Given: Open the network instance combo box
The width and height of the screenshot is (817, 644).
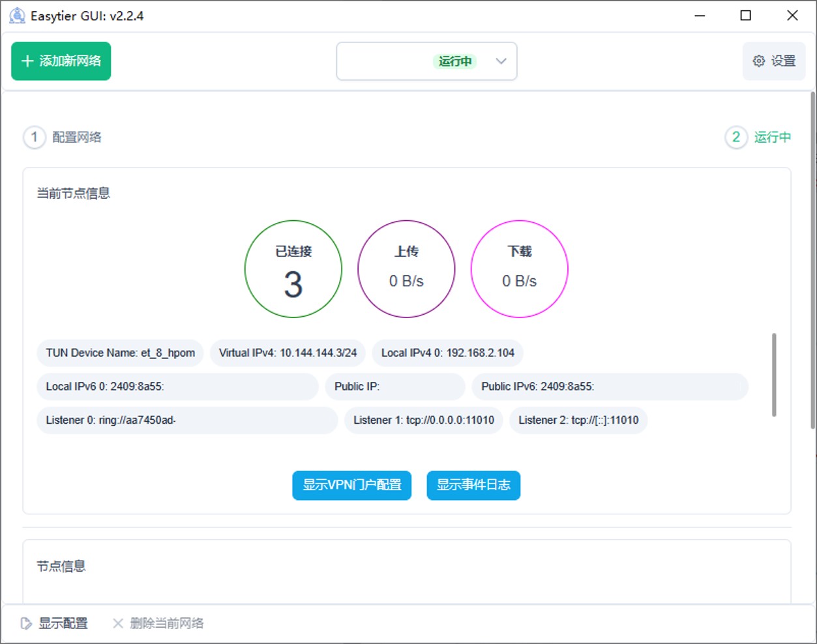Looking at the screenshot, I should coord(391,61).
